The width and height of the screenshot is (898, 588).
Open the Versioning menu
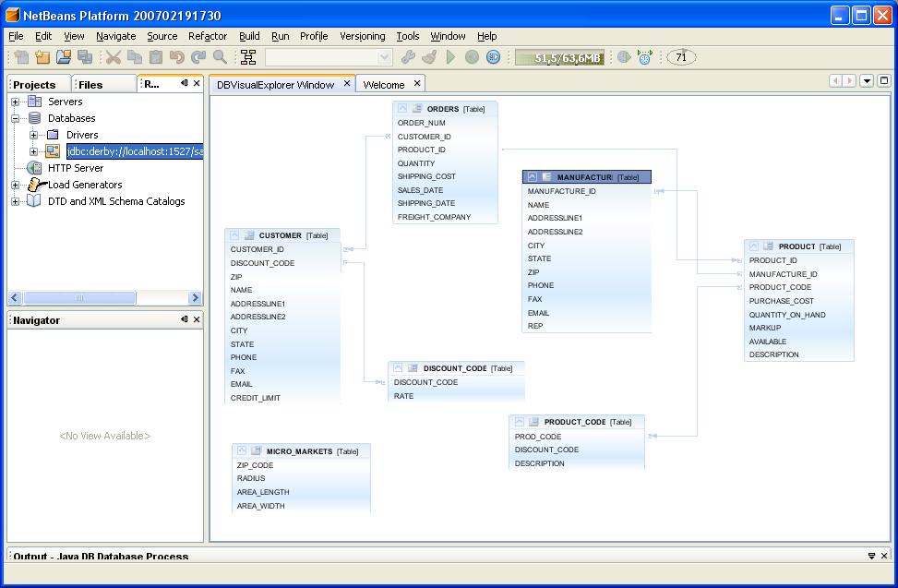363,36
